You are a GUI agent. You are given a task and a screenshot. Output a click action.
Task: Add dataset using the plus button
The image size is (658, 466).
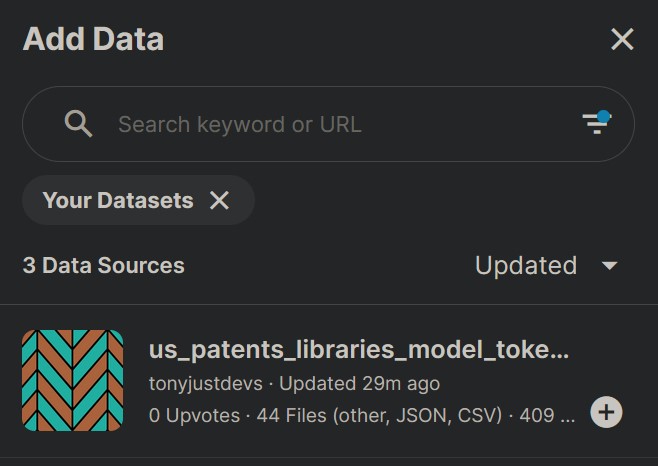click(606, 412)
